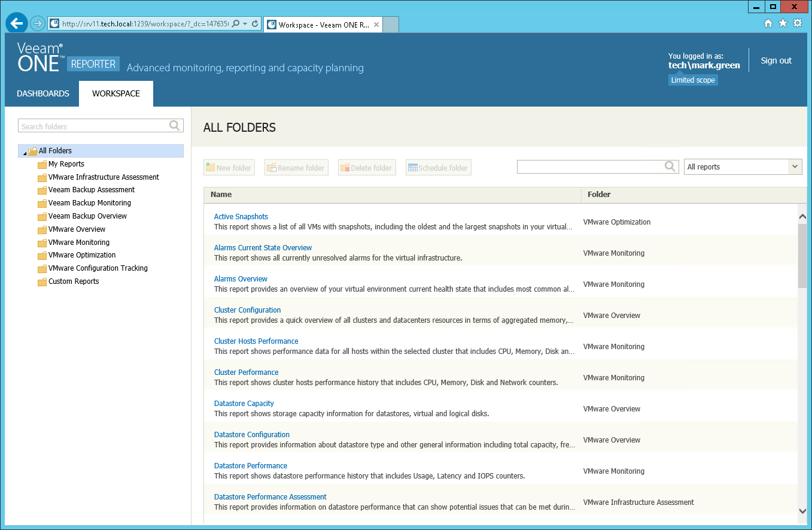812x530 pixels.
Task: Open the address bar dropdown arrow
Action: pos(245,24)
